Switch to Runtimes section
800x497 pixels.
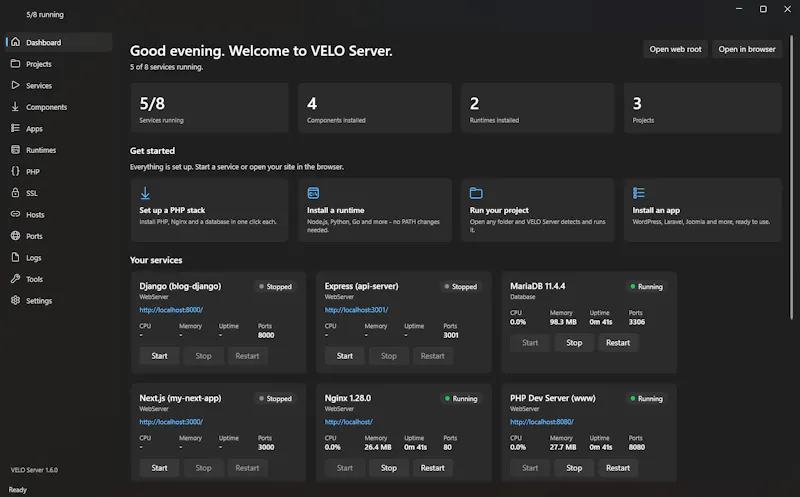pyautogui.click(x=59, y=150)
